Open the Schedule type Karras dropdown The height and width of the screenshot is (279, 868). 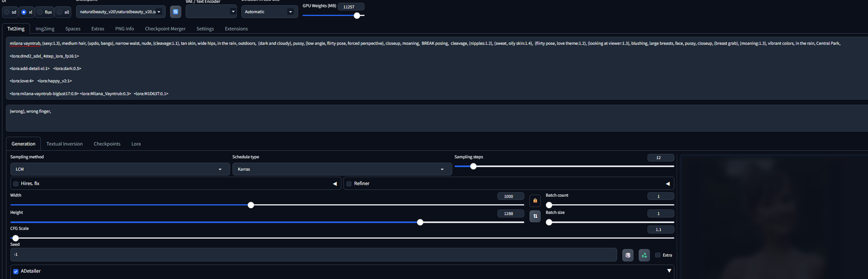342,169
